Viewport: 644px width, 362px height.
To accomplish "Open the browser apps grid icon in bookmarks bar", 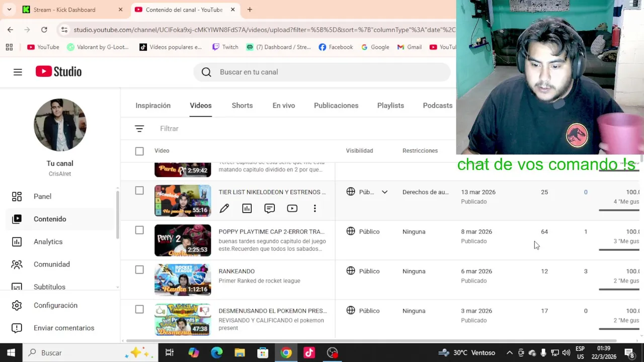I will (9, 47).
